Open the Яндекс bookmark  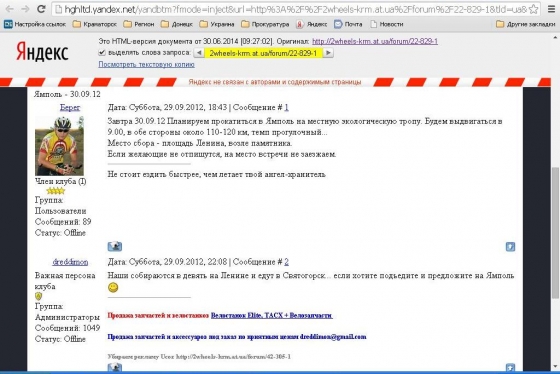pyautogui.click(x=311, y=24)
